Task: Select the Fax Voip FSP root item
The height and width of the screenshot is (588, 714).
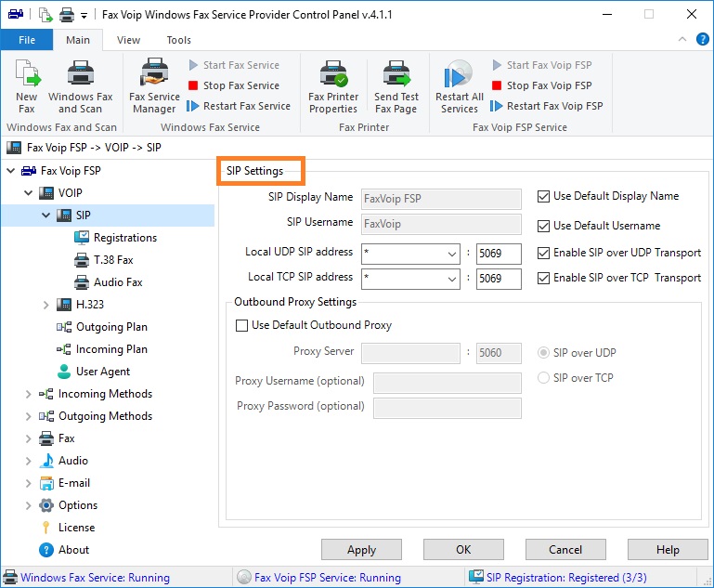Action: [x=71, y=170]
